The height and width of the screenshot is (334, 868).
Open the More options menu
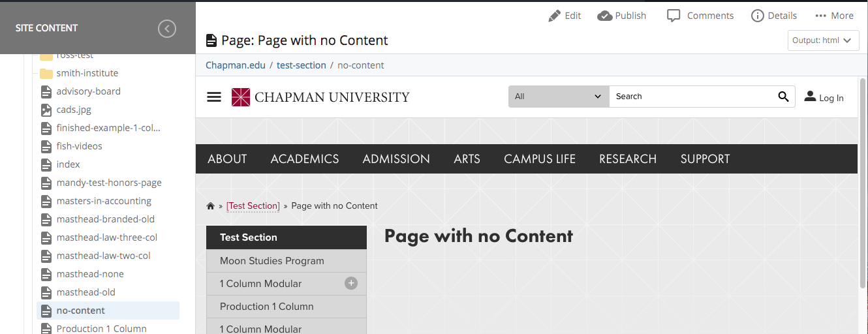(x=821, y=16)
